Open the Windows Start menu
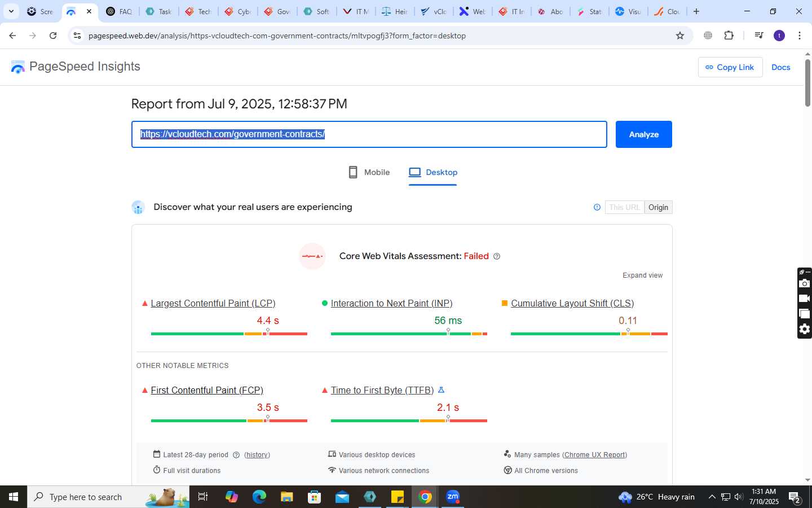 pos(14,497)
